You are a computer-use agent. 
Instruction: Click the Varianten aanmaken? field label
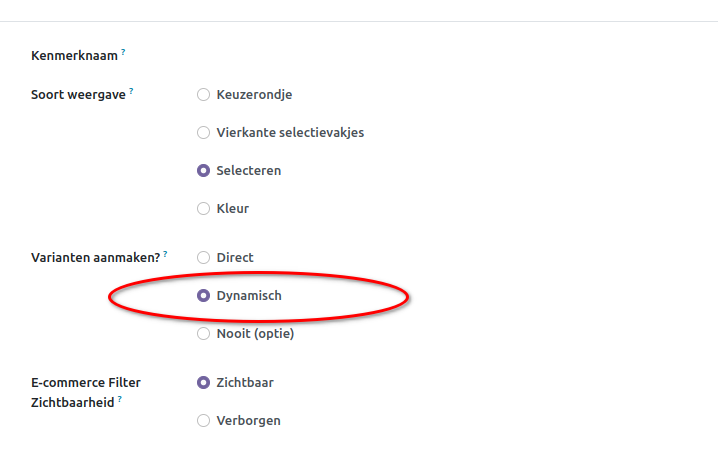click(x=96, y=258)
